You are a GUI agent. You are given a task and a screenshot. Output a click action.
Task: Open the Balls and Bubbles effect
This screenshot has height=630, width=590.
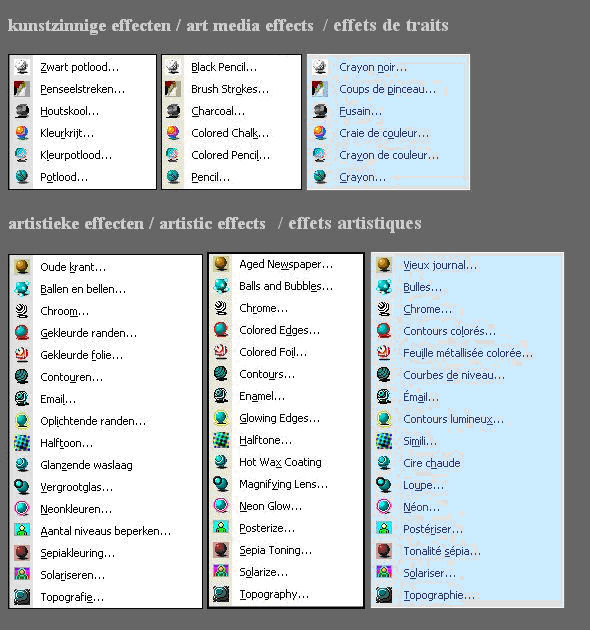286,286
